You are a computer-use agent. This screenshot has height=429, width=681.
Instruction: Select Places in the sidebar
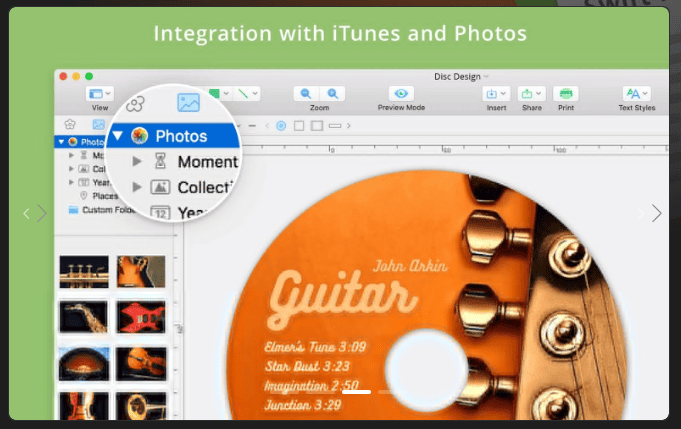pos(105,196)
